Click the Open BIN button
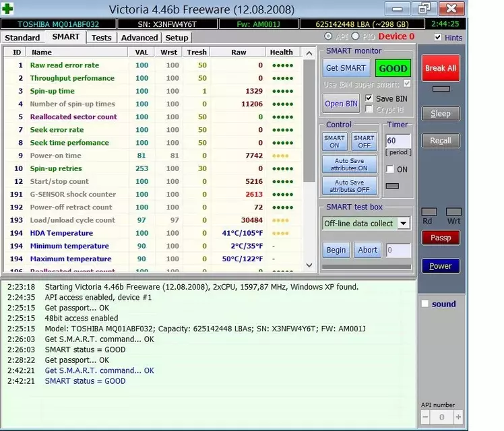504x431 pixels. pos(341,104)
